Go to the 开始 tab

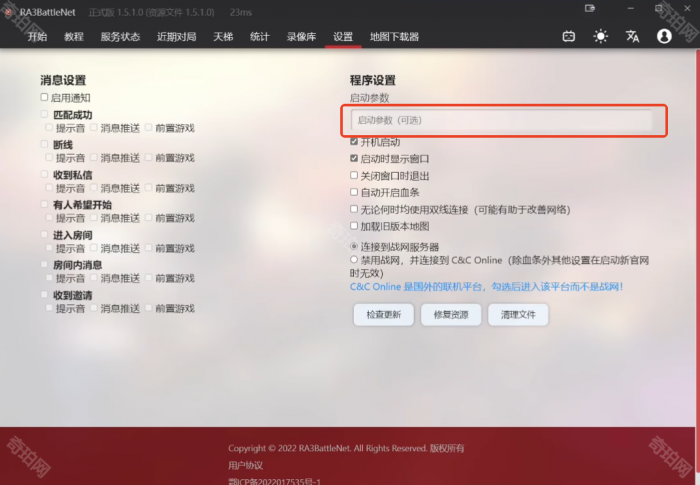37,37
